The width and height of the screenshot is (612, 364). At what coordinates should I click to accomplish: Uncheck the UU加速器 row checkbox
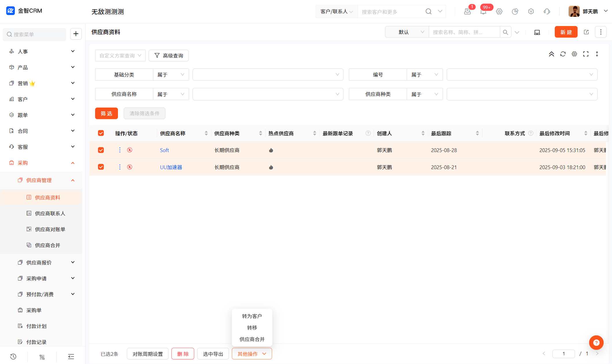pyautogui.click(x=101, y=167)
